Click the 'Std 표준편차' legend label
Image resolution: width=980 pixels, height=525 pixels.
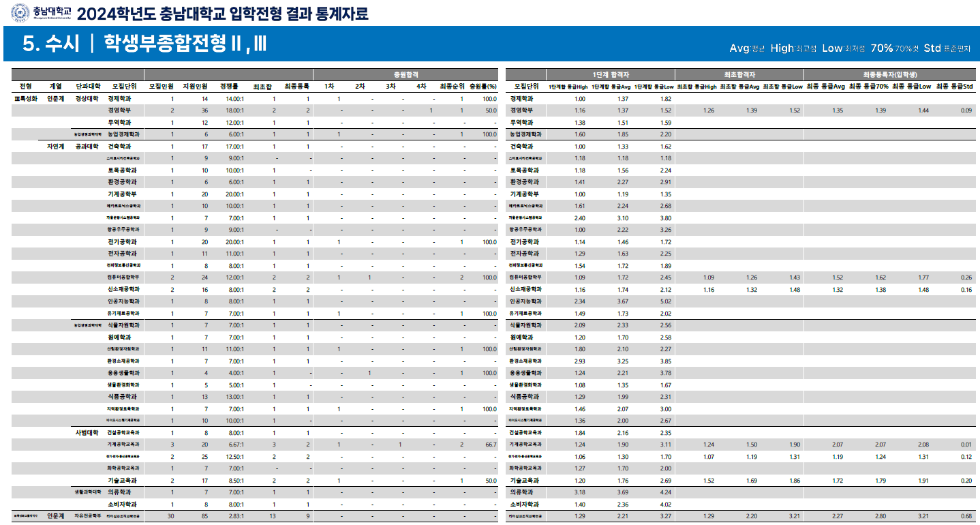click(947, 48)
